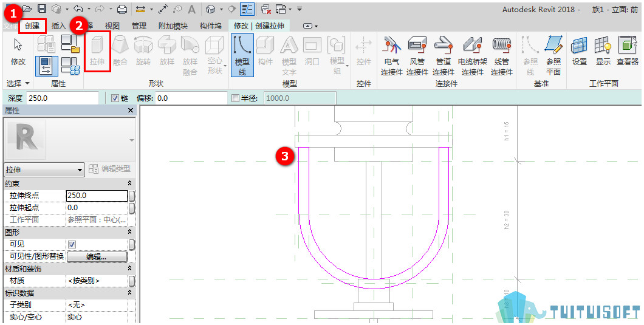Toggle the Chain checkbox
Viewport: 644px width, 325px height.
click(x=115, y=98)
